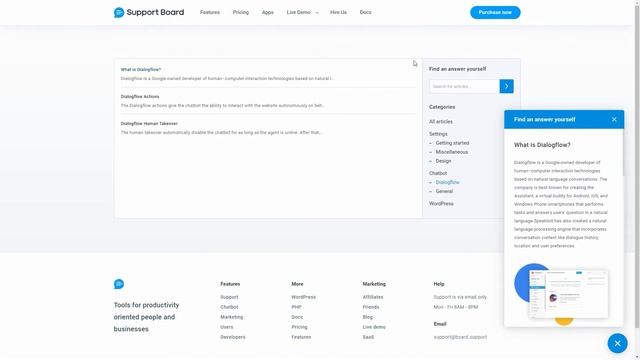Open the Pricing menu item

pos(241,12)
